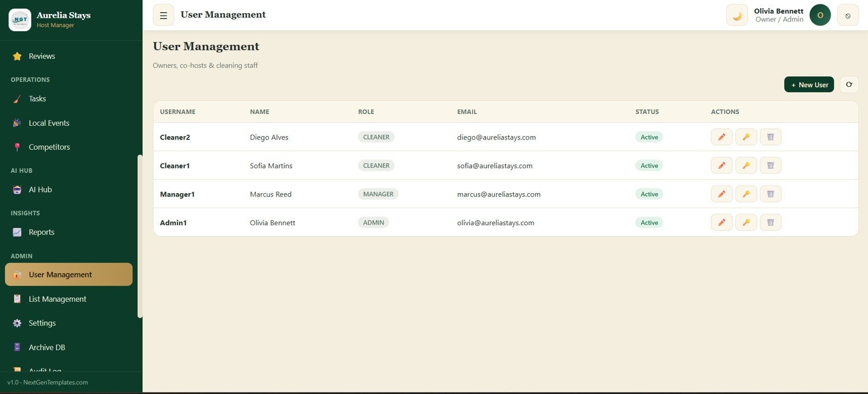The height and width of the screenshot is (394, 868).
Task: Click email marcus@aureliastays.com
Action: point(499,194)
